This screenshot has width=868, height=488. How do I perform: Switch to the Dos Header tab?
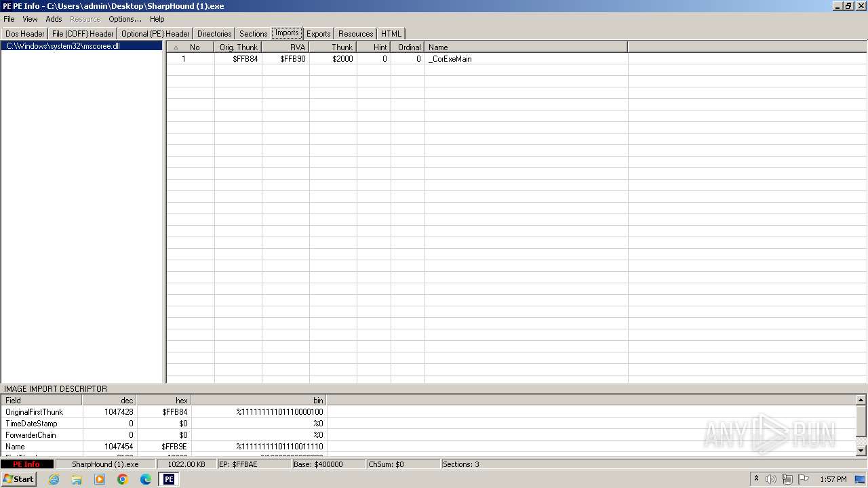pyautogui.click(x=25, y=34)
